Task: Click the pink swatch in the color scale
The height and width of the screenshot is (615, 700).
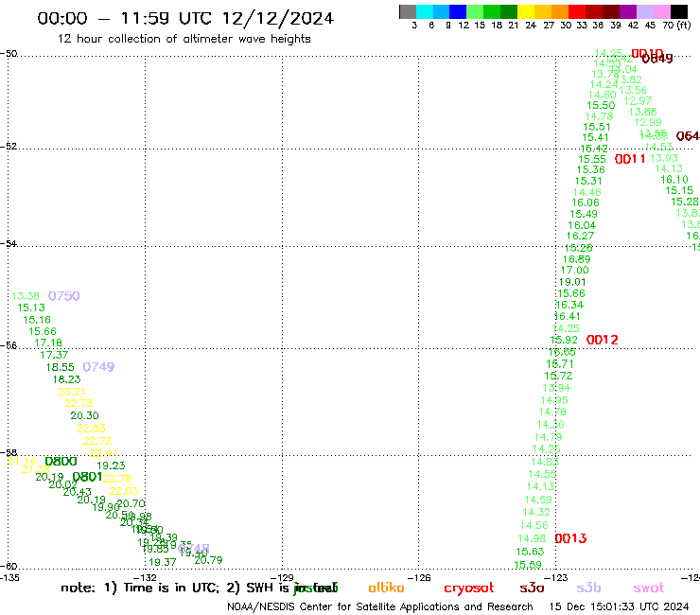Action: (661, 11)
